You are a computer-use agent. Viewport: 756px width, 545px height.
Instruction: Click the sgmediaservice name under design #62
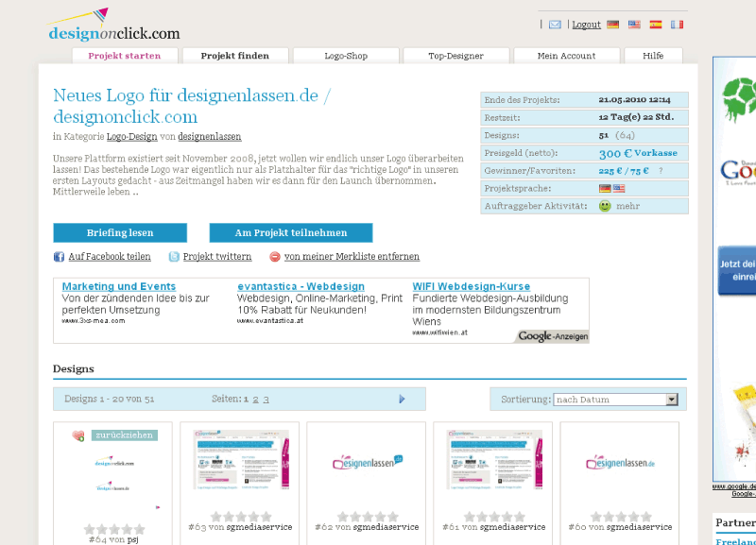386,527
